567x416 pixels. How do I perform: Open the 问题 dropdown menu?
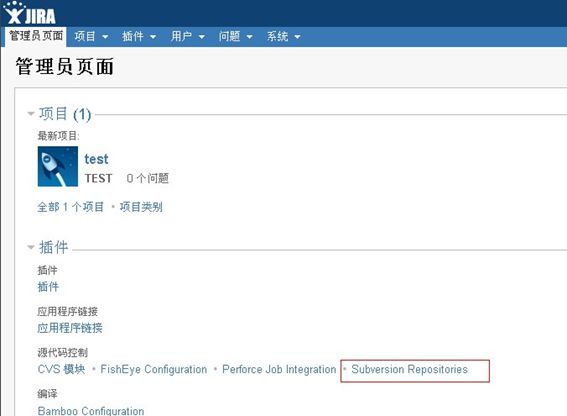pyautogui.click(x=235, y=36)
